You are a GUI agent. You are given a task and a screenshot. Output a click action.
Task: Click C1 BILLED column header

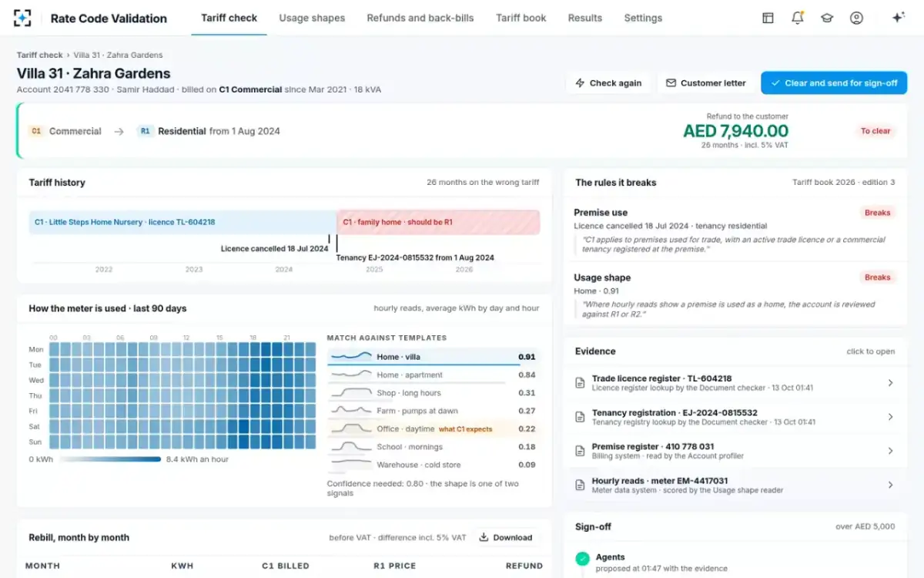[x=285, y=566]
